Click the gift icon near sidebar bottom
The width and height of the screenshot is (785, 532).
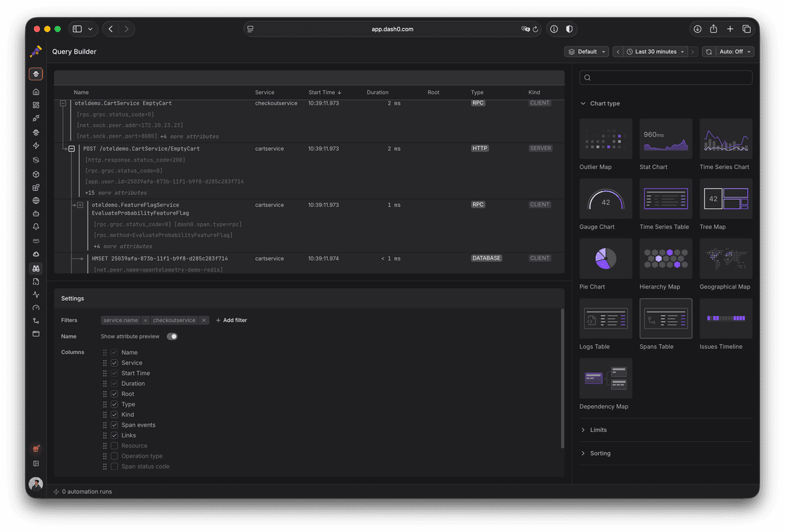click(36, 449)
